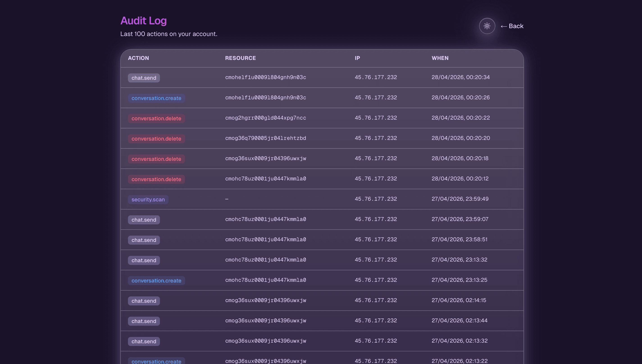Click the conversation.delete badge at 00:20:22
This screenshot has width=642, height=364.
156,118
